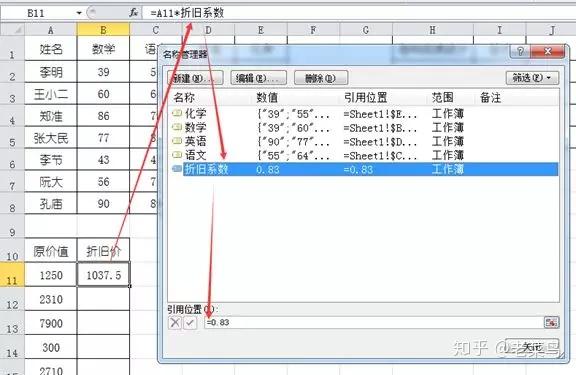Click the 姓名 header cell

(51, 49)
